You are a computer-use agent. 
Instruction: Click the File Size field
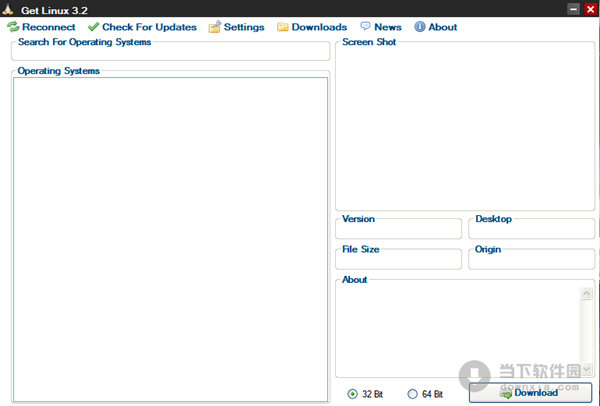[x=398, y=261]
